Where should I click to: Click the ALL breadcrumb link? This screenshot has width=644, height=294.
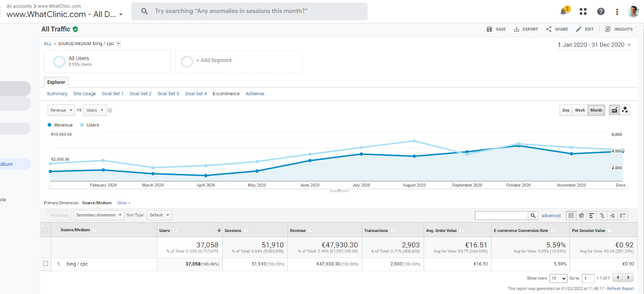pyautogui.click(x=47, y=43)
